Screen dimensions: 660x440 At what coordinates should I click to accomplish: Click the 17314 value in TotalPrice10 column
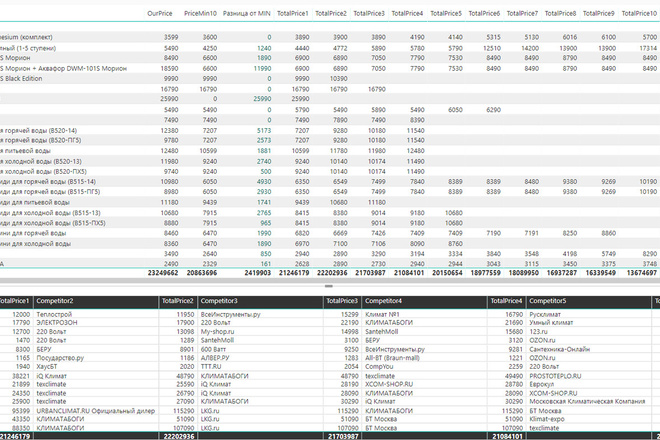coord(648,48)
